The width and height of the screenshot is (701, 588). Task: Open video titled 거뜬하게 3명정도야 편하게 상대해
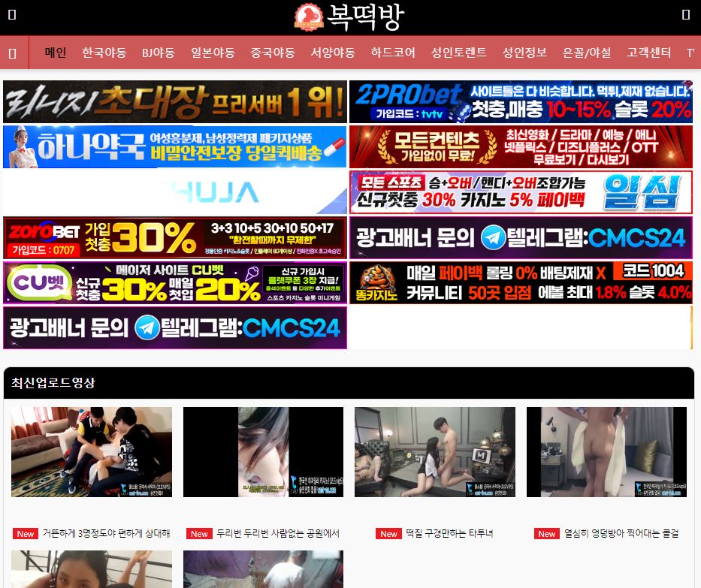[x=107, y=533]
